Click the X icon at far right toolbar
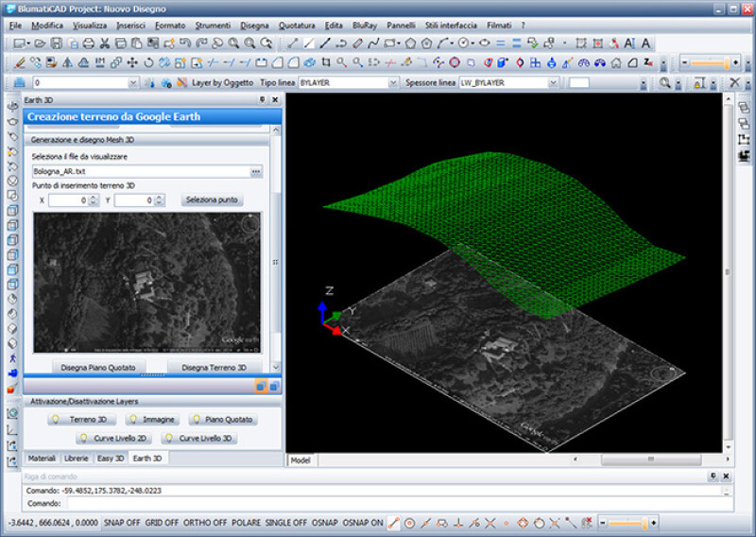Viewport: 756px width, 537px height. click(x=734, y=83)
